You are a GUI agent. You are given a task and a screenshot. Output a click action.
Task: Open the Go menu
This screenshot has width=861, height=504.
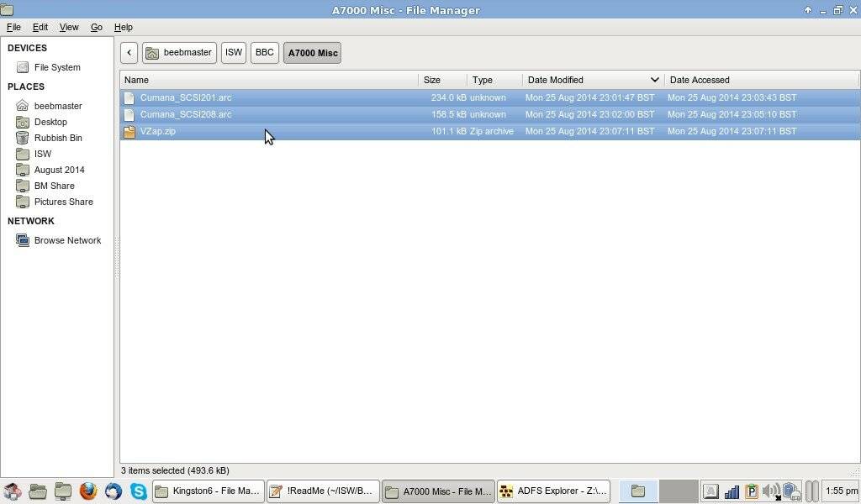[x=97, y=28]
